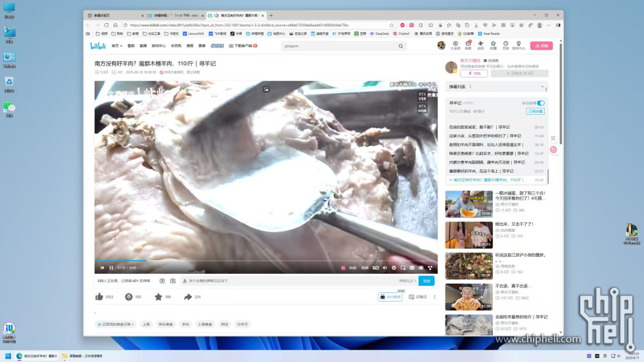Expand the 弹幕列表 panel chevron
The height and width of the screenshot is (362, 644).
pyautogui.click(x=543, y=87)
